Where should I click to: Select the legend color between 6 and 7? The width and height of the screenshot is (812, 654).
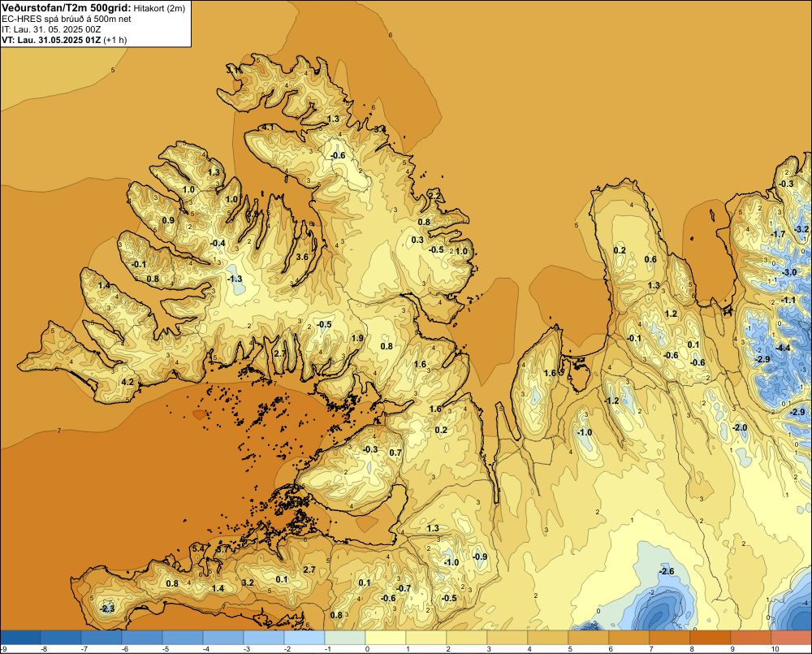630,637
